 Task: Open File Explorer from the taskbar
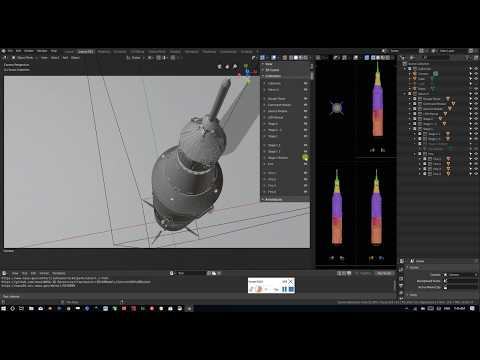click(x=31, y=309)
